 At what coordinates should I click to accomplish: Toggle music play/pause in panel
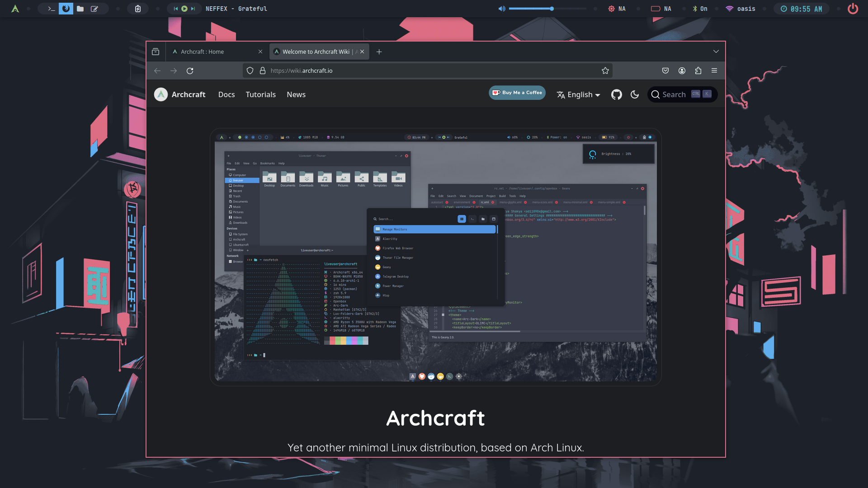point(184,9)
